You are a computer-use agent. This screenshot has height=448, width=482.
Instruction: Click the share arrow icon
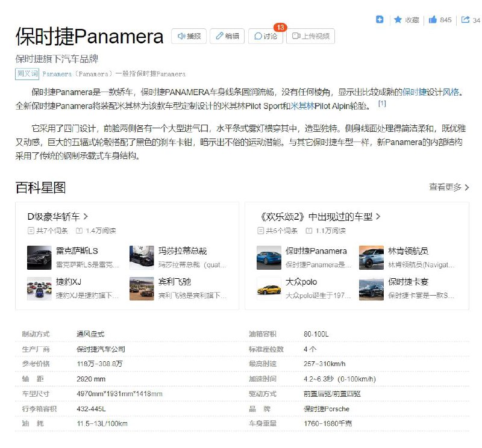click(x=465, y=20)
